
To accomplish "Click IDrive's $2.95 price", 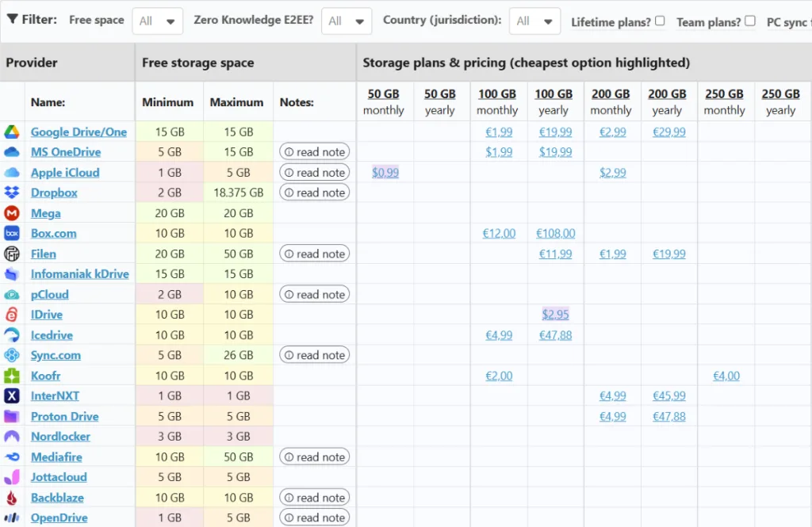I will (x=555, y=315).
